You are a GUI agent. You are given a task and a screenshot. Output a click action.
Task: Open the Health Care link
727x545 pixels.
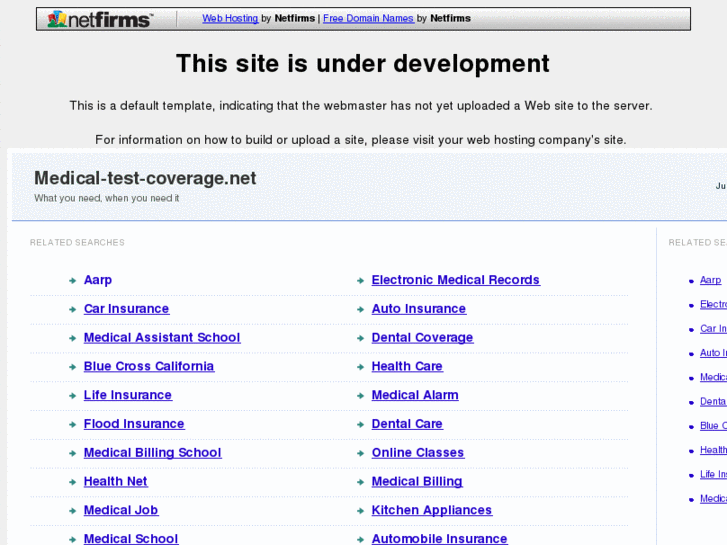coord(407,366)
